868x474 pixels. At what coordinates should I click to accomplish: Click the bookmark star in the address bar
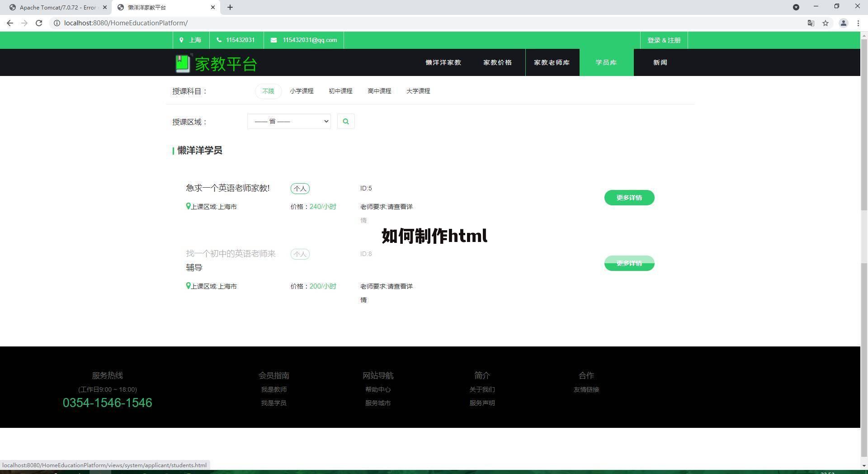(x=826, y=23)
